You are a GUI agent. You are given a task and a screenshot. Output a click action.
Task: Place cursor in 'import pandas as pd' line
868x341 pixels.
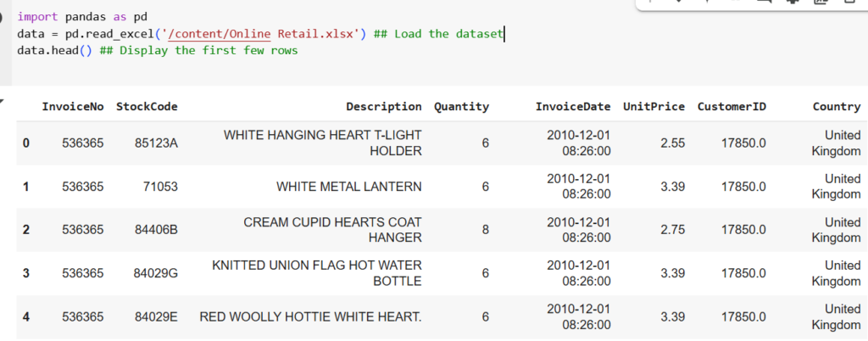pyautogui.click(x=82, y=17)
